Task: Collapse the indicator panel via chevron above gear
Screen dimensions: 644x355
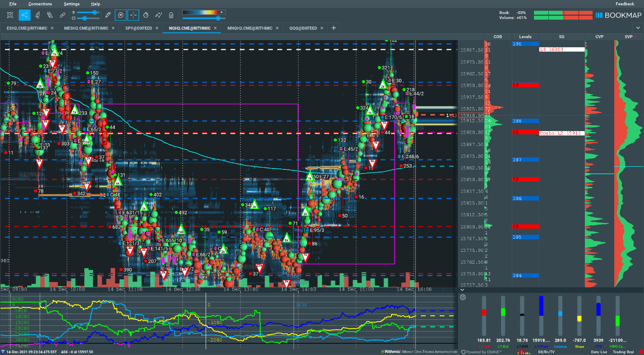Action: coord(462,289)
